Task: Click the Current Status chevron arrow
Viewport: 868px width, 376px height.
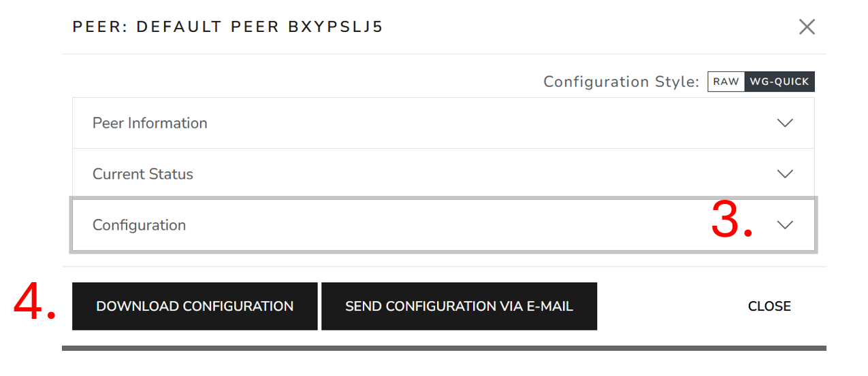Action: pos(785,174)
